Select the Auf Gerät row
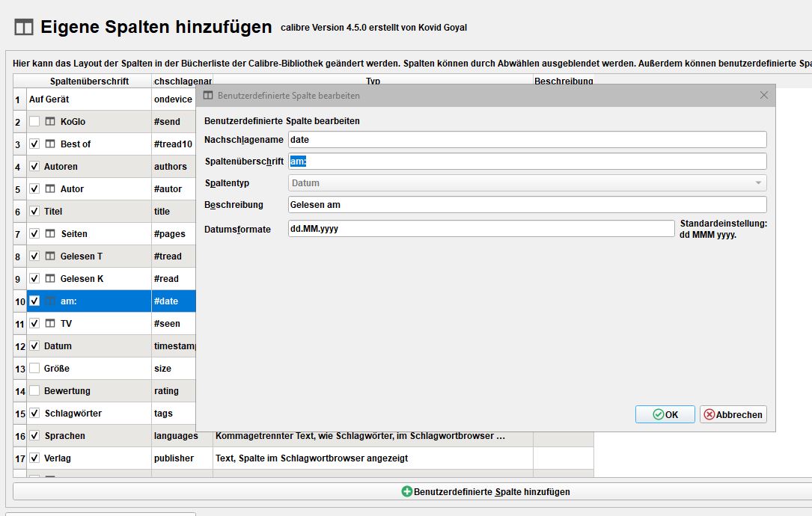This screenshot has height=516, width=812. click(88, 99)
